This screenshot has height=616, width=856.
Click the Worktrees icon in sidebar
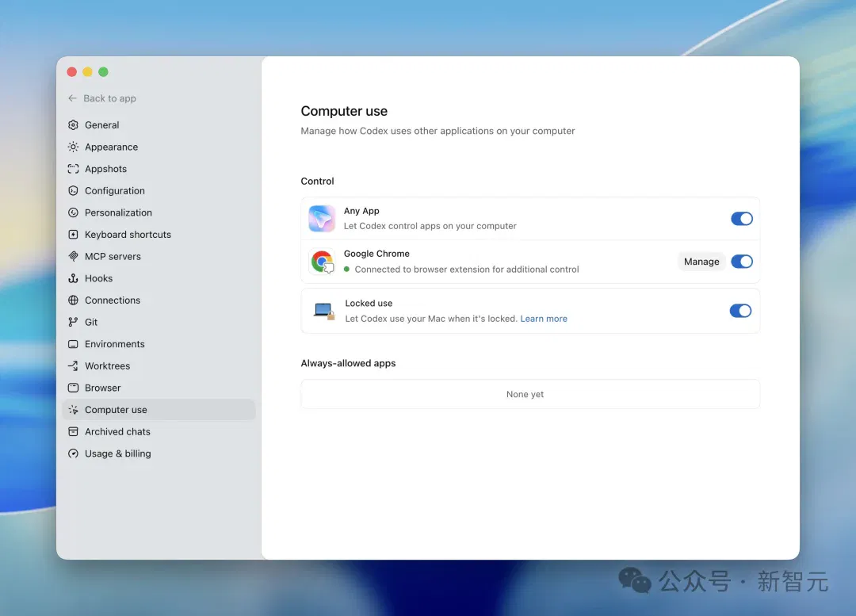73,366
